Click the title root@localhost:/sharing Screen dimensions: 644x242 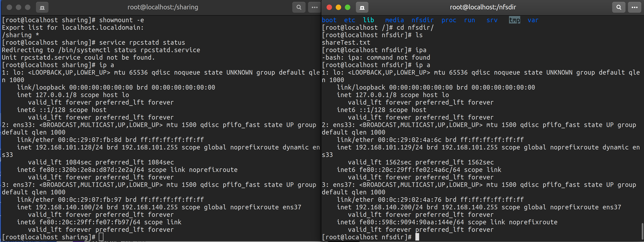163,7
